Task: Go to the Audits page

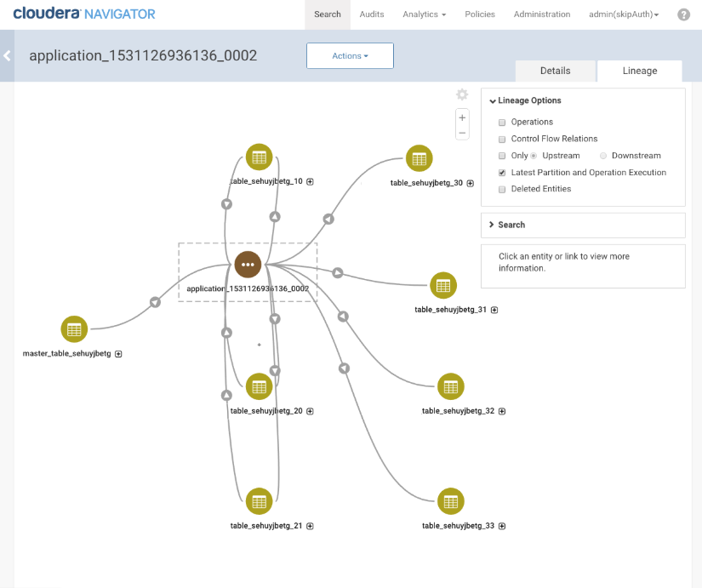Action: (371, 14)
